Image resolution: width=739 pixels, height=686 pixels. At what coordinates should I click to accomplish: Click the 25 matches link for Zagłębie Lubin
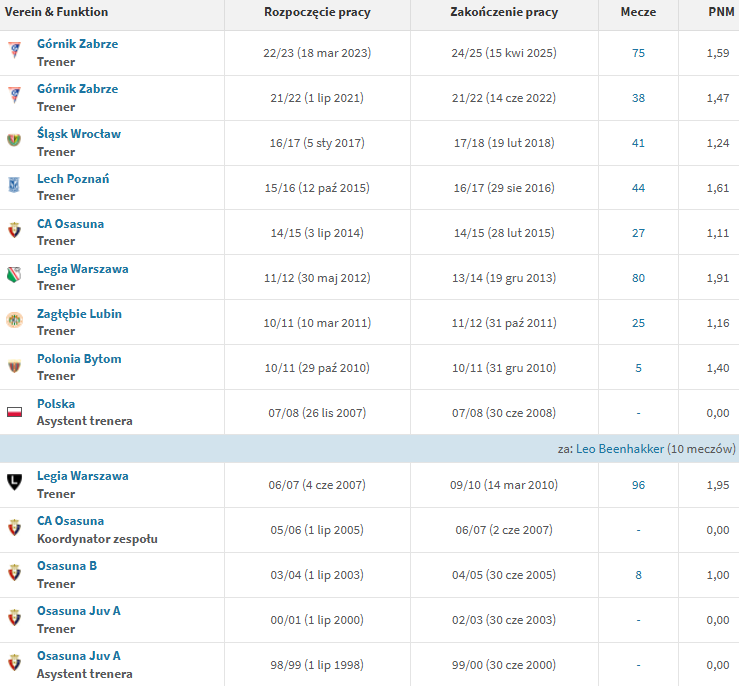(x=638, y=323)
